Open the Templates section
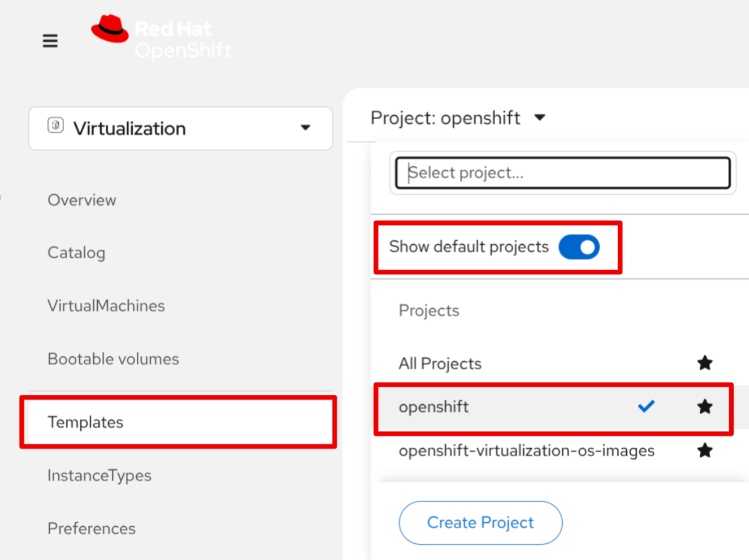Image resolution: width=749 pixels, height=560 pixels. tap(86, 422)
